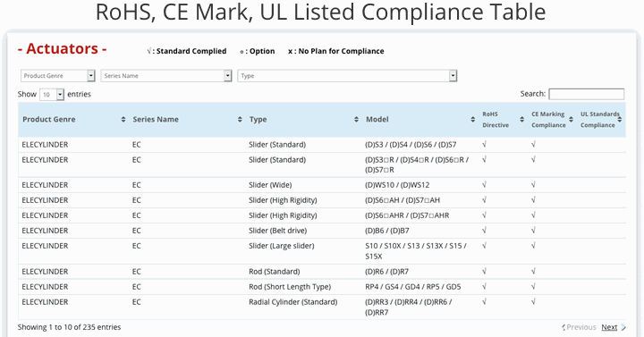Open the Series Name filter dropdown
Screen dimensions: 644x337
166,75
